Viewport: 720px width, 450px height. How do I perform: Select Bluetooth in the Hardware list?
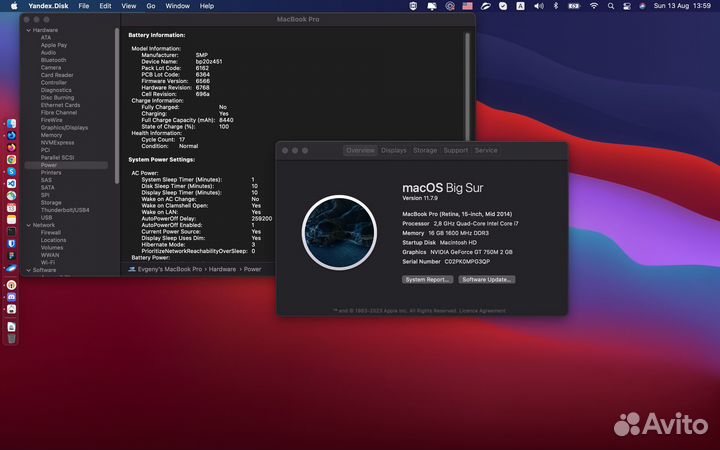53,60
